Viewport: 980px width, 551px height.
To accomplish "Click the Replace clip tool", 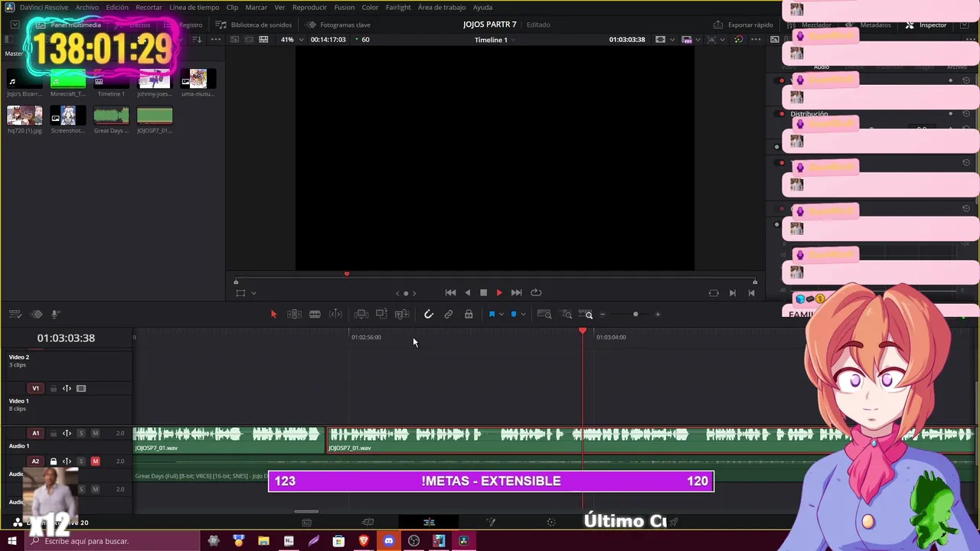I will (402, 315).
